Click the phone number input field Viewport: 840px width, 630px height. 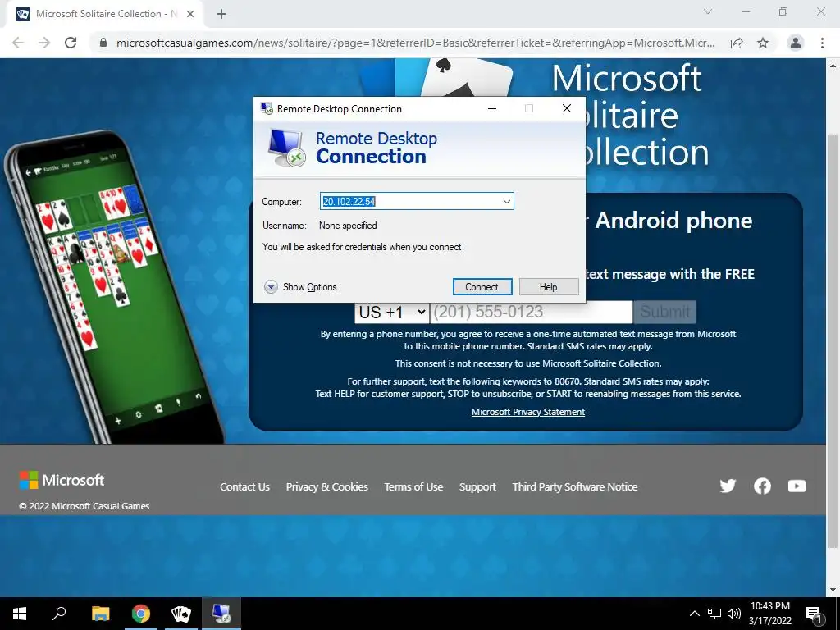coord(531,312)
